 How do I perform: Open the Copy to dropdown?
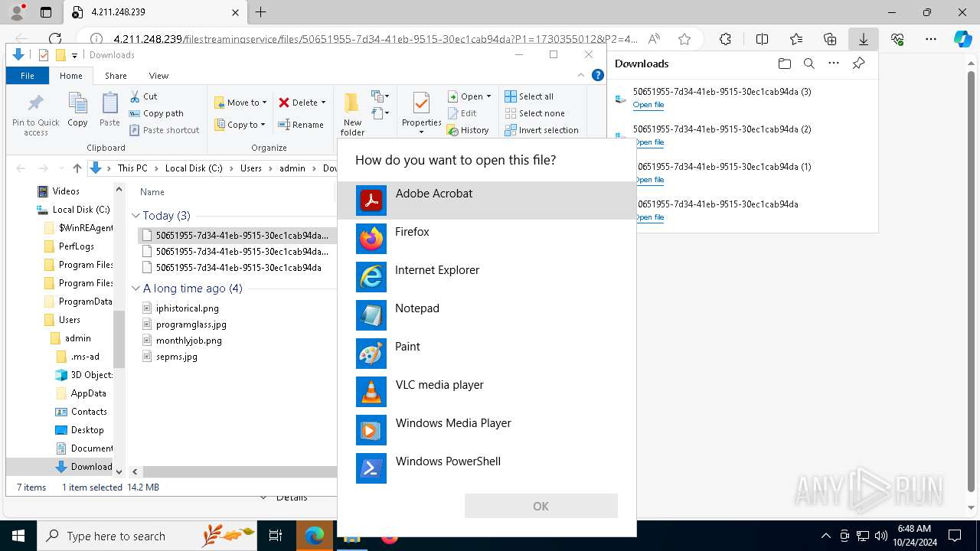[x=240, y=125]
